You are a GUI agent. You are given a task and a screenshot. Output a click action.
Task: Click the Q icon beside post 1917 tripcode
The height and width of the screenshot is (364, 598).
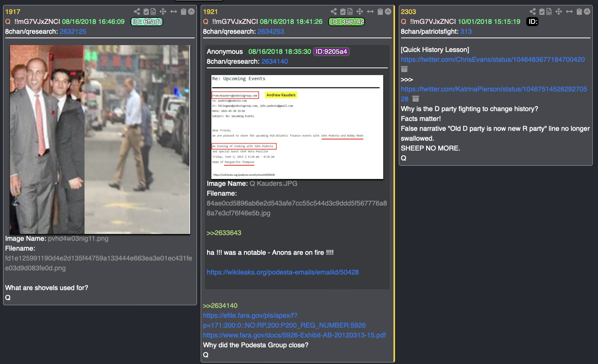8,22
